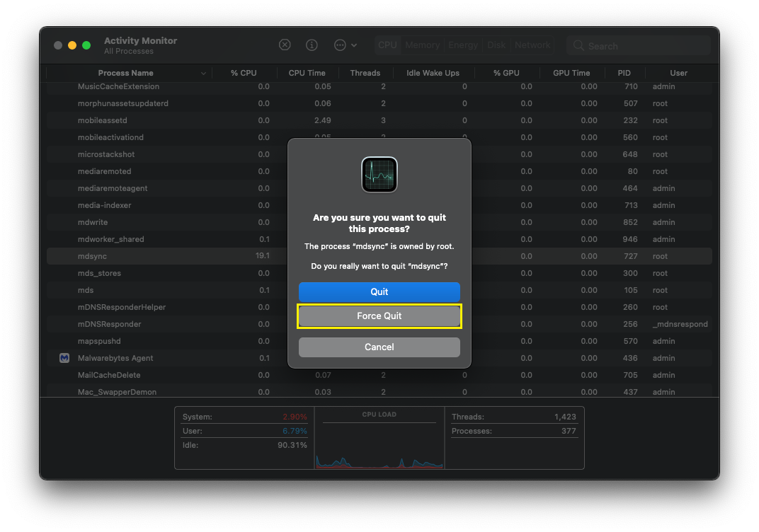The width and height of the screenshot is (759, 532).
Task: Click the Force Quit button
Action: click(379, 316)
